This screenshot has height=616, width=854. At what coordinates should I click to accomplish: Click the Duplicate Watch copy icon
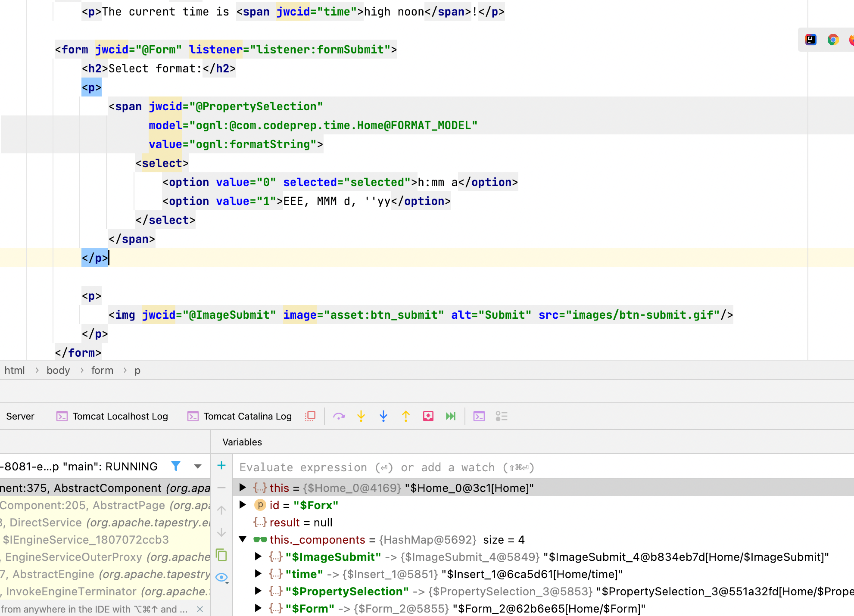[x=221, y=555]
